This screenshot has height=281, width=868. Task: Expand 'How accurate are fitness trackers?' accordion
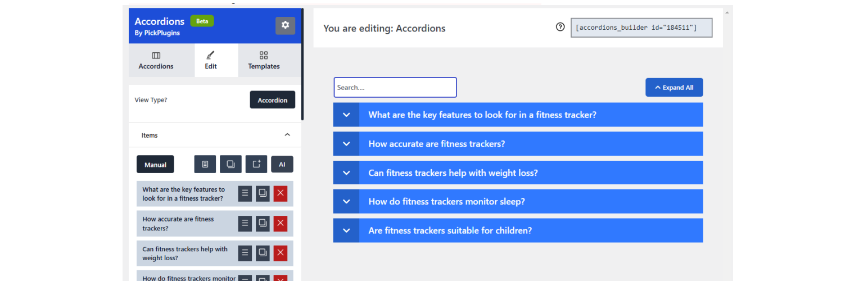tap(436, 144)
